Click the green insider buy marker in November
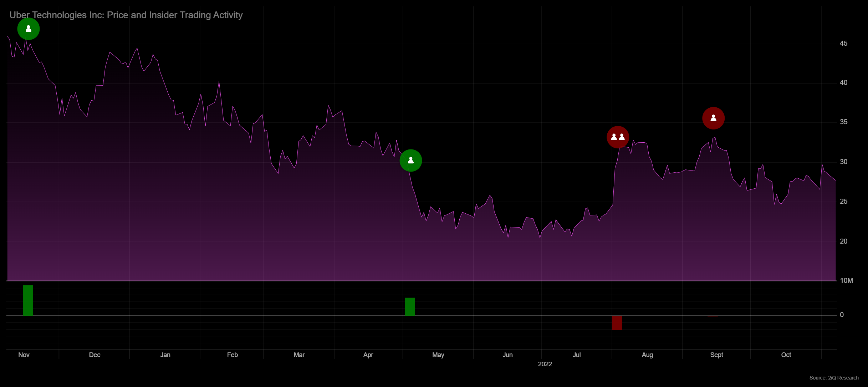The height and width of the screenshot is (387, 868). point(29,29)
